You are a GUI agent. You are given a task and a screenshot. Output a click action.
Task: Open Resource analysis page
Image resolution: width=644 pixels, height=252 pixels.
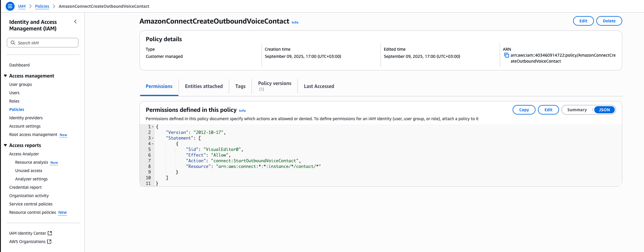pyautogui.click(x=32, y=162)
